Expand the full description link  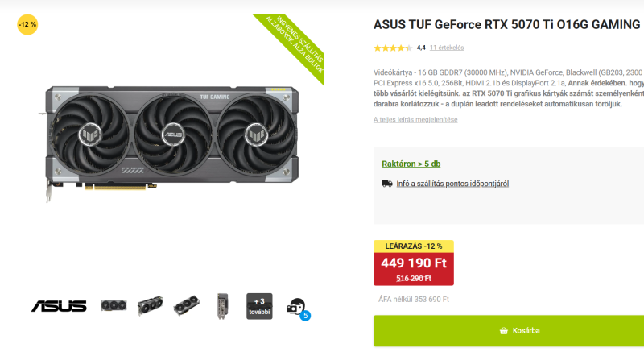tap(415, 119)
